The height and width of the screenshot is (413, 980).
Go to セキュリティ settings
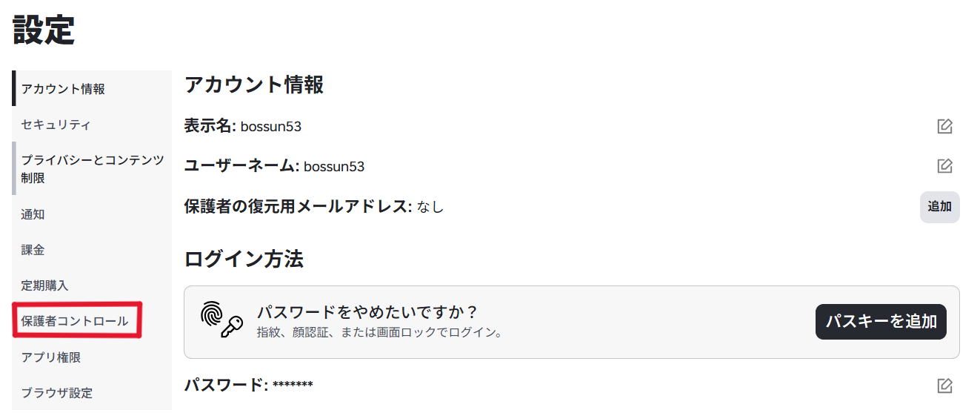56,125
